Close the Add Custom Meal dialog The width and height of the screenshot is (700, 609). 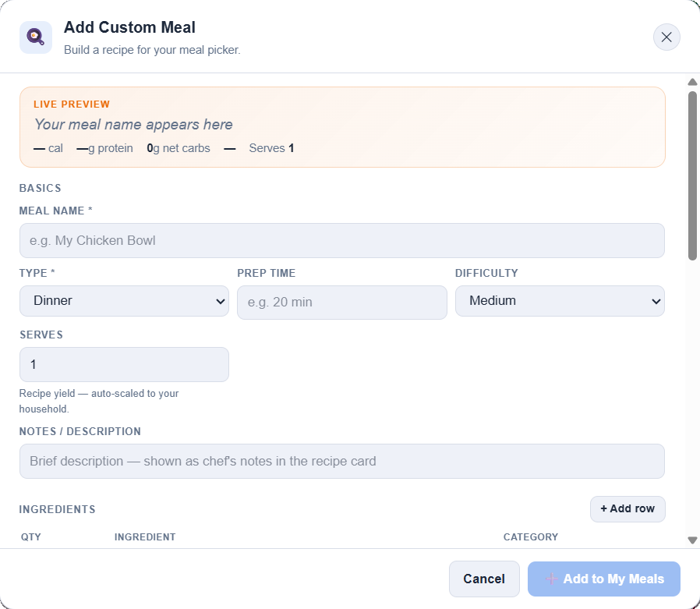tap(666, 37)
